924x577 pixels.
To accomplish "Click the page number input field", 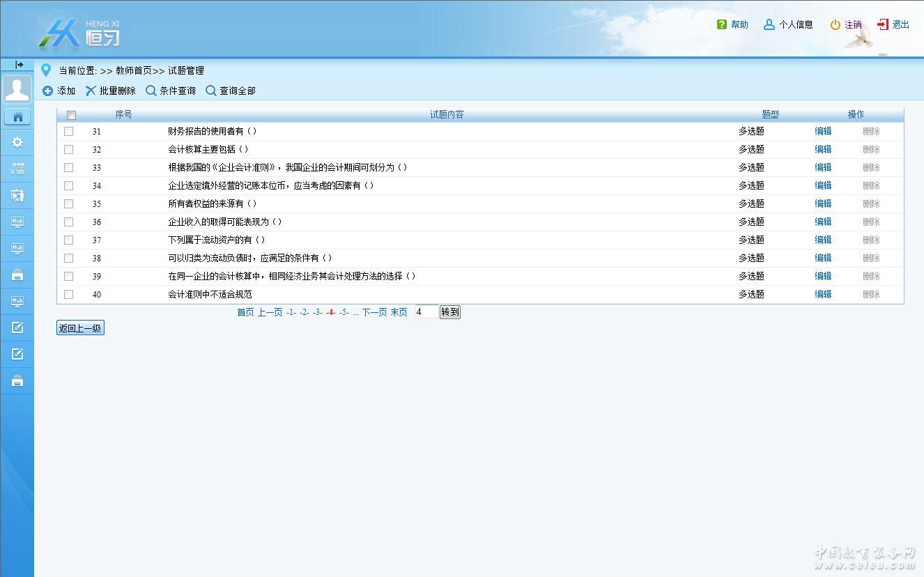I will point(426,312).
